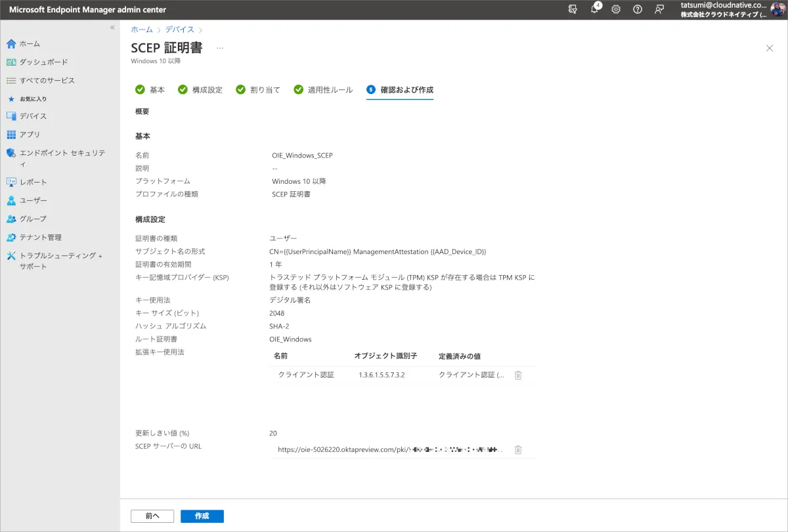Open ダッシュボード in the sidebar
Image resolution: width=788 pixels, height=532 pixels.
43,62
